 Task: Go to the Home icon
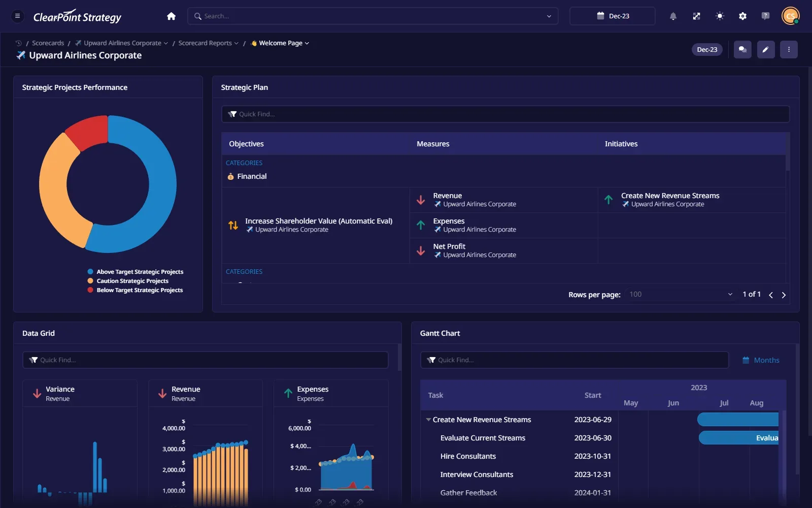click(171, 16)
